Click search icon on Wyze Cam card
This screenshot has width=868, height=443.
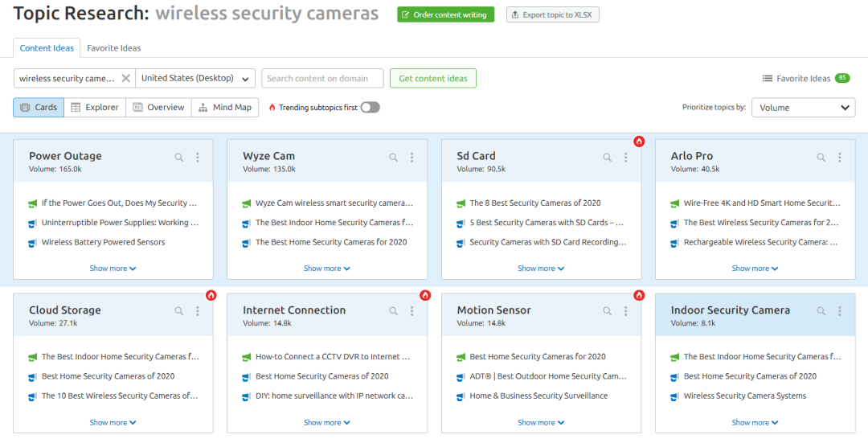[393, 158]
